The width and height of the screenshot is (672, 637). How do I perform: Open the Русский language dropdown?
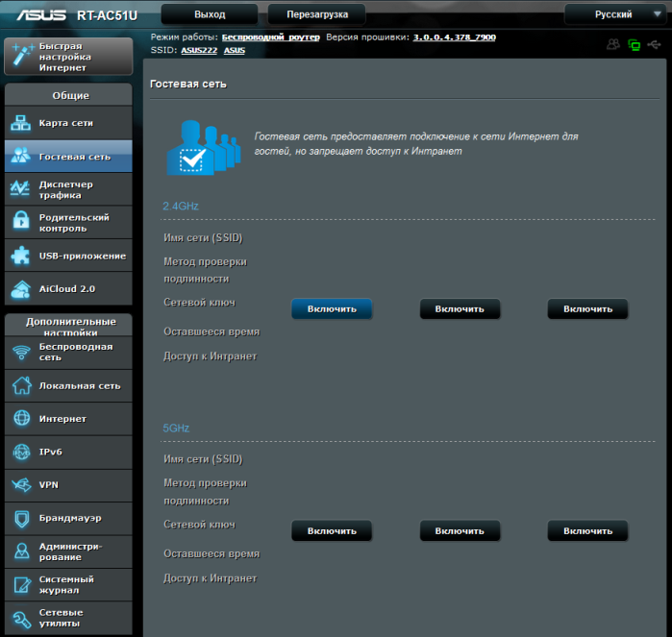coord(616,14)
